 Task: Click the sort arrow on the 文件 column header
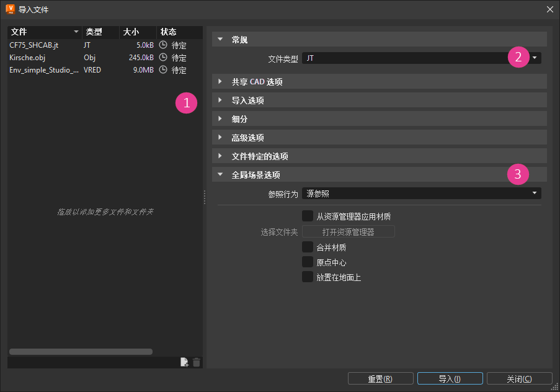(76, 32)
